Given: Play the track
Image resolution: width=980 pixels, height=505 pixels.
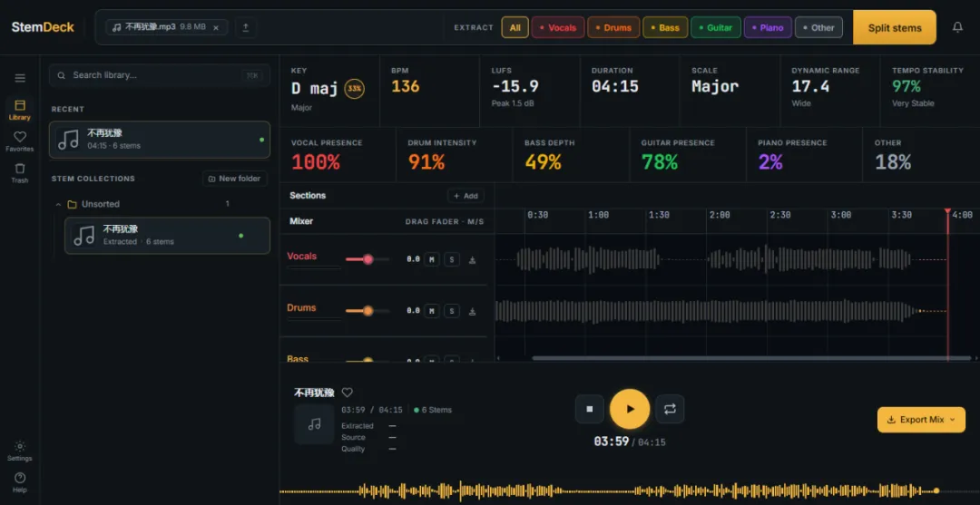Looking at the screenshot, I should click(x=630, y=409).
